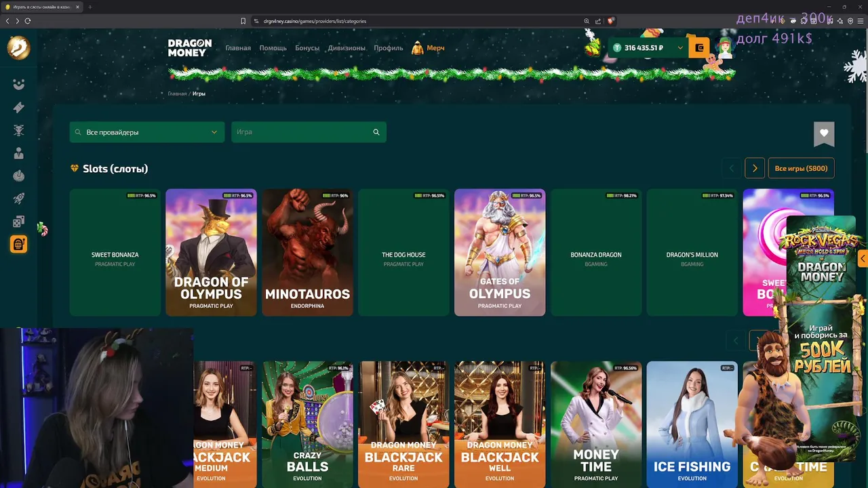Open the Crazy Balls live game
This screenshot has height=488, width=868.
[x=307, y=424]
